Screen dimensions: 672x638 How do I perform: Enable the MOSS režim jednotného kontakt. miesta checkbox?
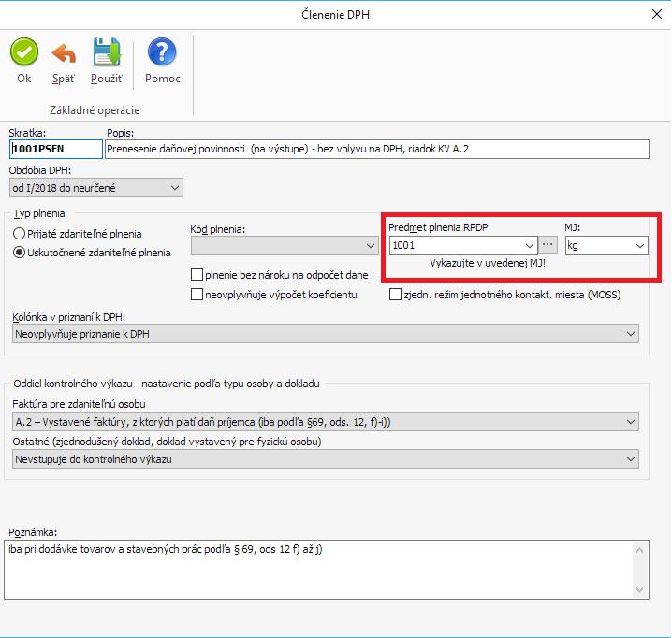[395, 295]
